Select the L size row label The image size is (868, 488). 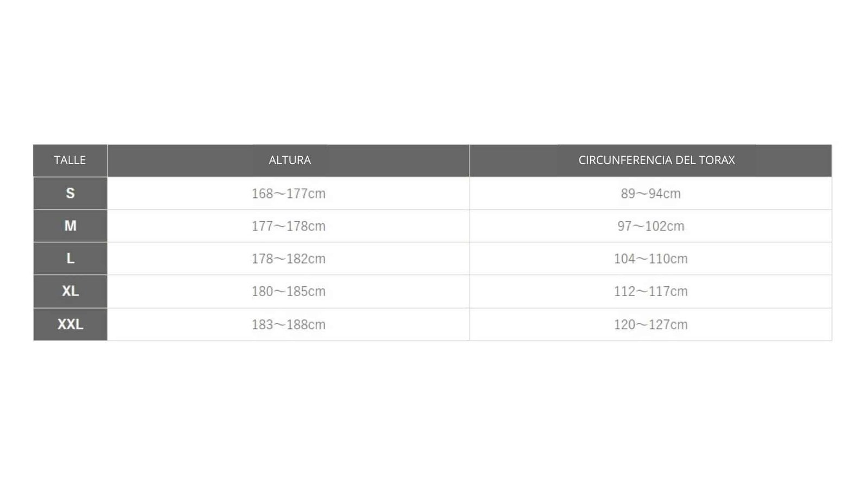tap(70, 259)
